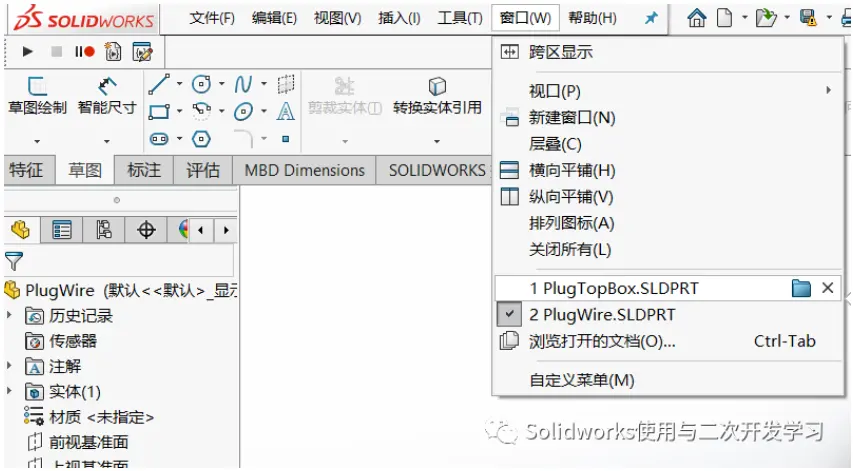This screenshot has width=853, height=471.
Task: Open the Spline tool dropdown arrow
Action: coord(264,84)
